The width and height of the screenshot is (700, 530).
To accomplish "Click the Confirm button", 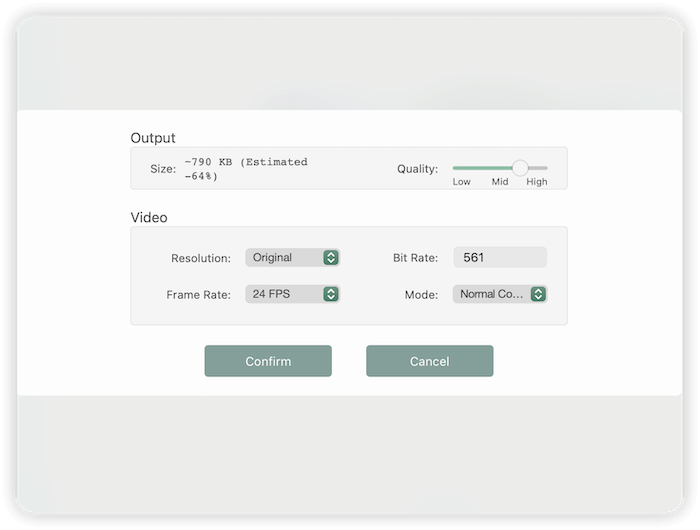I will coord(268,361).
